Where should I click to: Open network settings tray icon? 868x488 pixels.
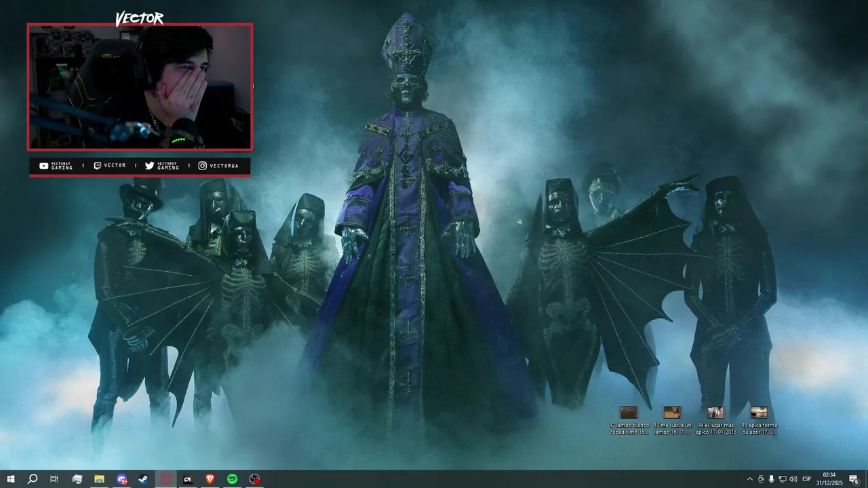(x=782, y=479)
